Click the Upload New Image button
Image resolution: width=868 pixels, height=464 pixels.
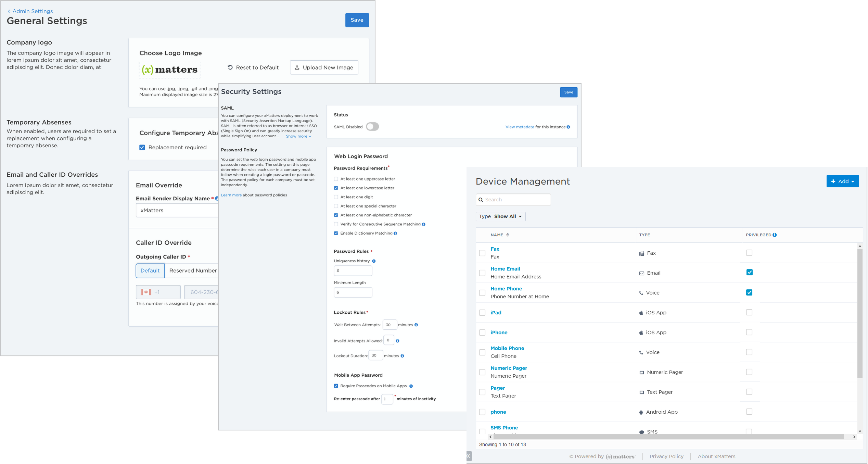(x=324, y=67)
